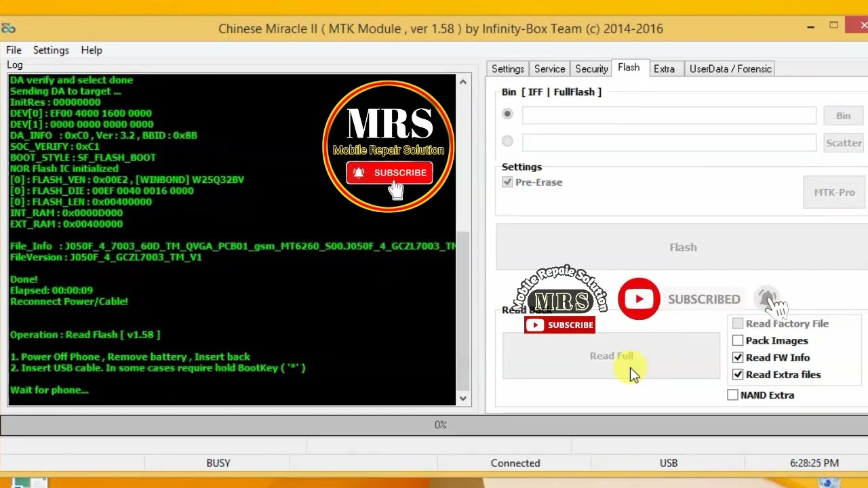Click the 'EXT_RAM : 0x00400000' log line
The width and height of the screenshot is (868, 488).
click(66, 224)
